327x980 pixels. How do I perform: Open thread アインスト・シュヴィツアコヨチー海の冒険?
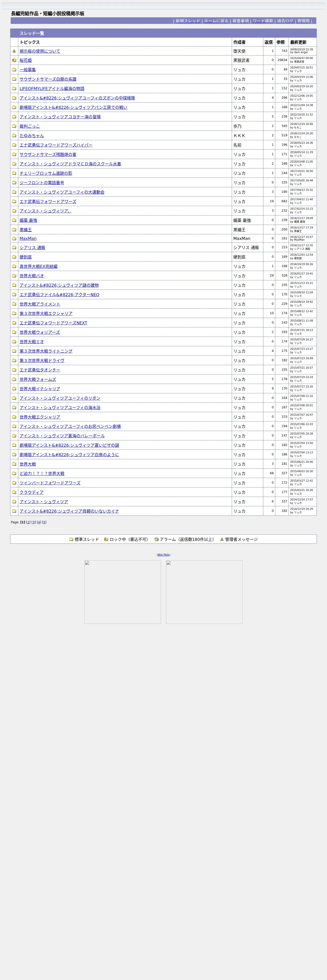tap(60, 117)
